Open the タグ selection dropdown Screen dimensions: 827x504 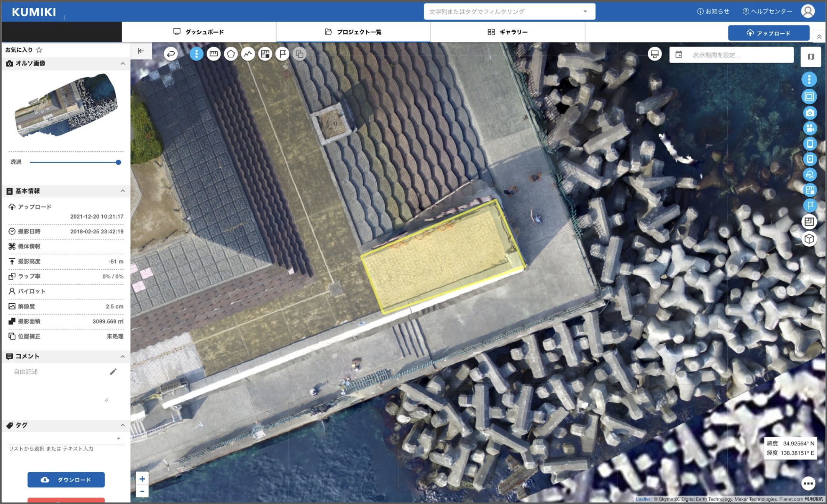pos(118,439)
